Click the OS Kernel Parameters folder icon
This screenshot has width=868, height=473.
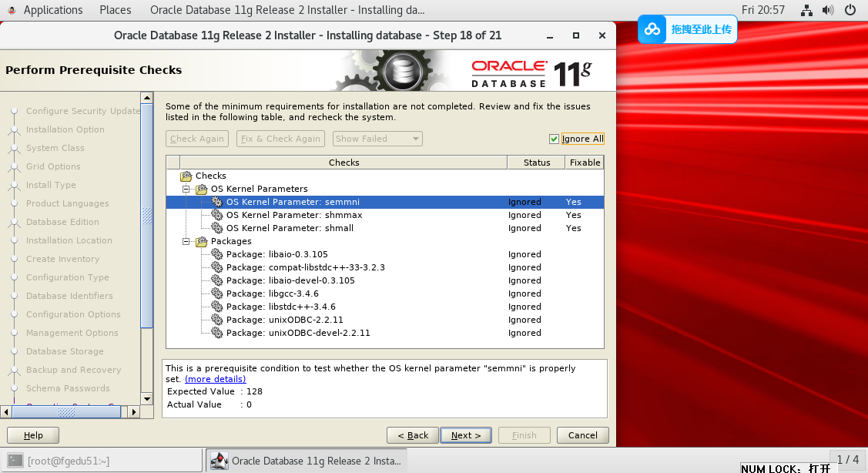pos(202,189)
